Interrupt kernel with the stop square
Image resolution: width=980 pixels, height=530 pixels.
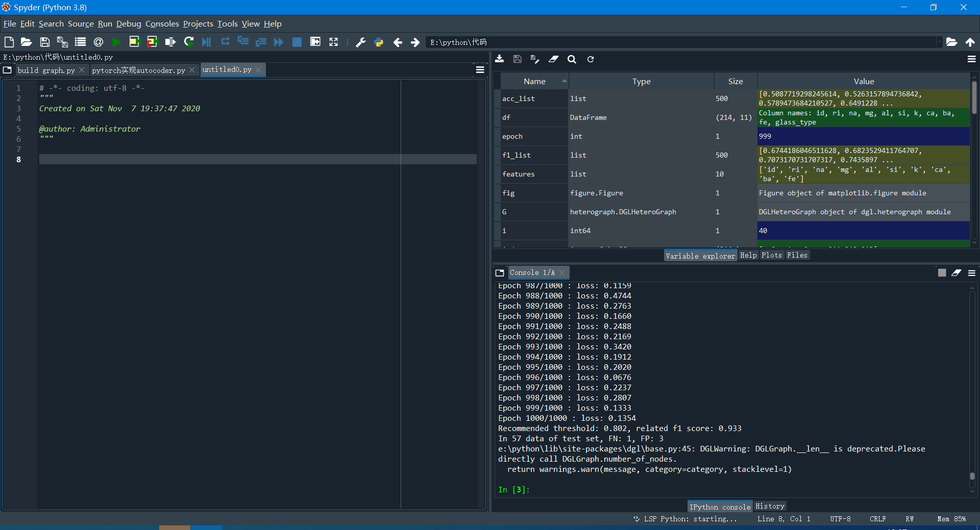pos(942,273)
